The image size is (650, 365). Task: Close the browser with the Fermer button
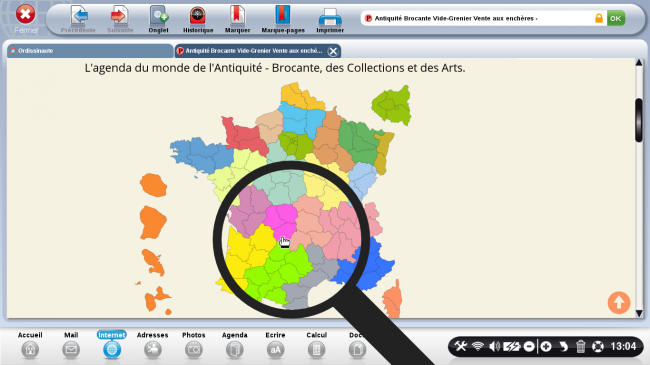26,19
